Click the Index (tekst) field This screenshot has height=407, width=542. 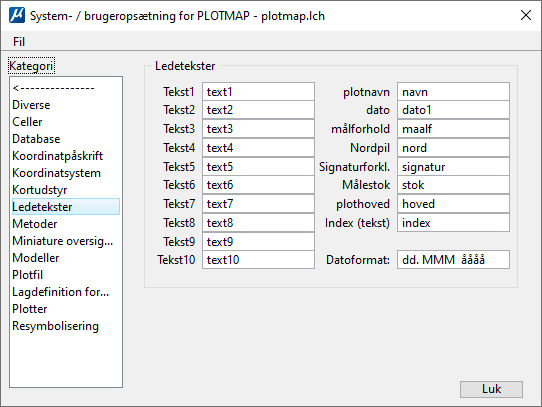[x=453, y=223]
